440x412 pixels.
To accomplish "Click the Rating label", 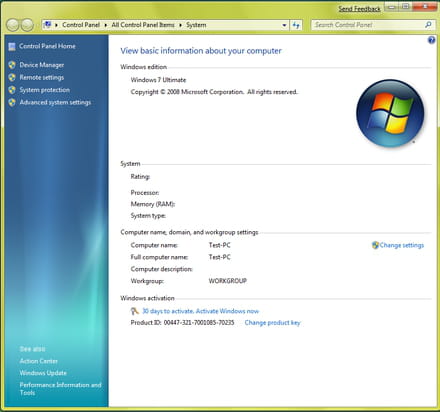I will pyautogui.click(x=140, y=177).
